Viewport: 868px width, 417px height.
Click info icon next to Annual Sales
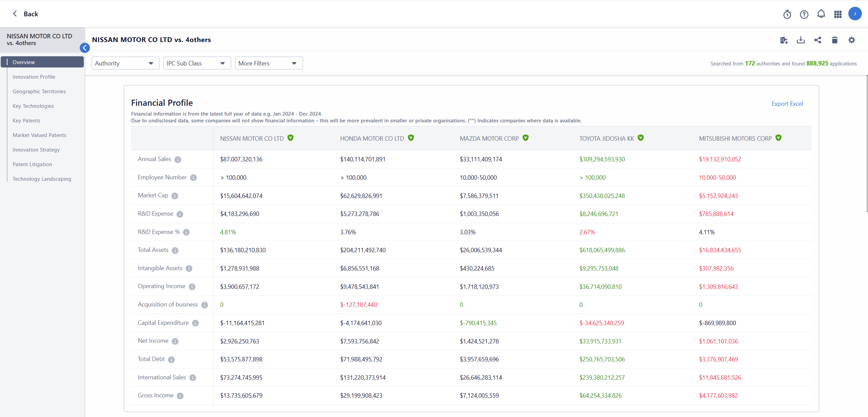(x=178, y=159)
